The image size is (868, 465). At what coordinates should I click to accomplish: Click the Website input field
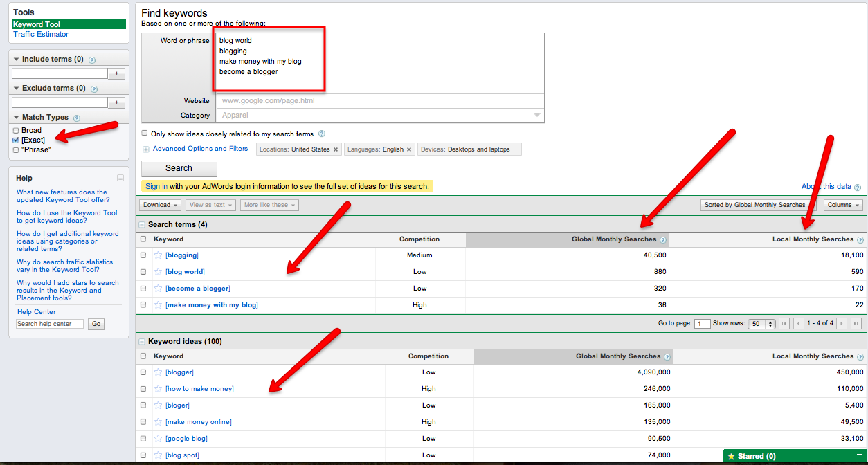[x=379, y=101]
